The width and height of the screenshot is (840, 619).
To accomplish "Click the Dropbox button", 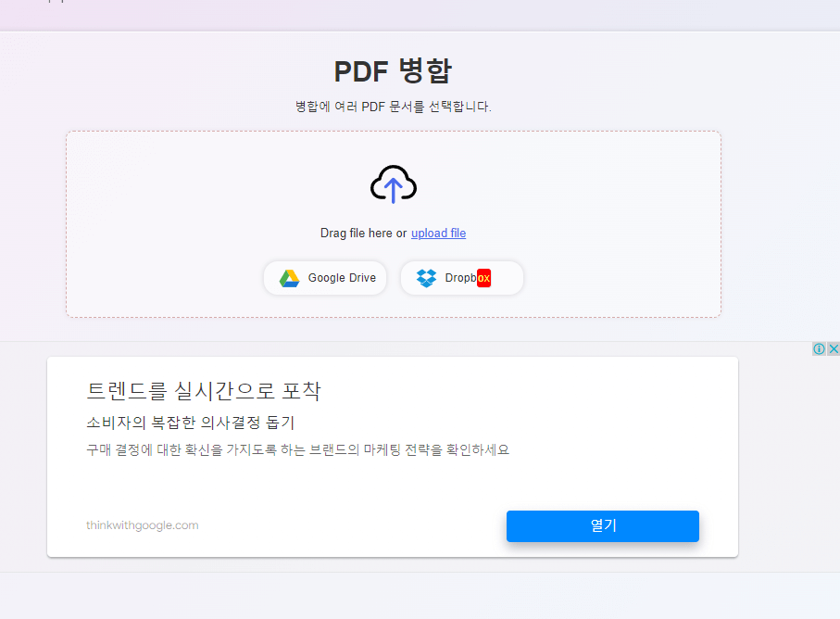I will coord(461,277).
